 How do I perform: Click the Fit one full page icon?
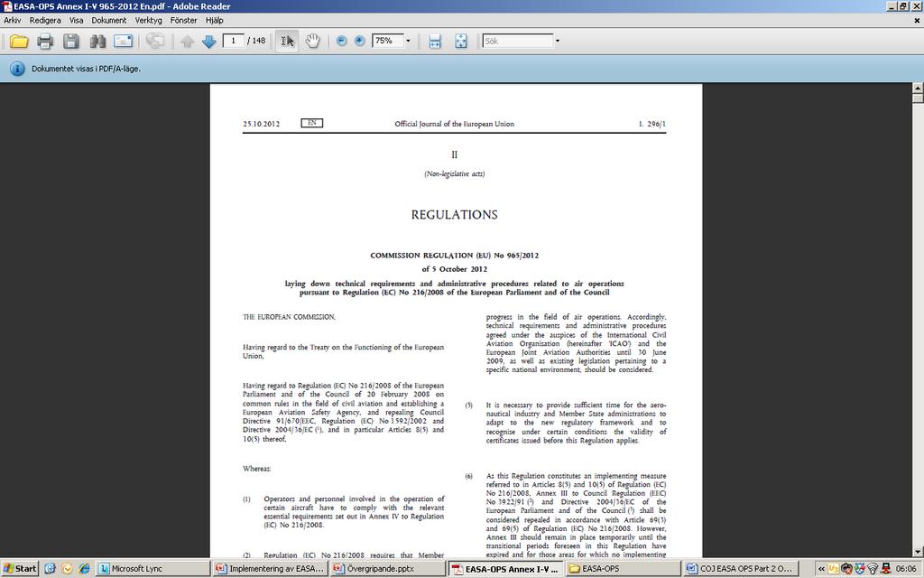[461, 42]
